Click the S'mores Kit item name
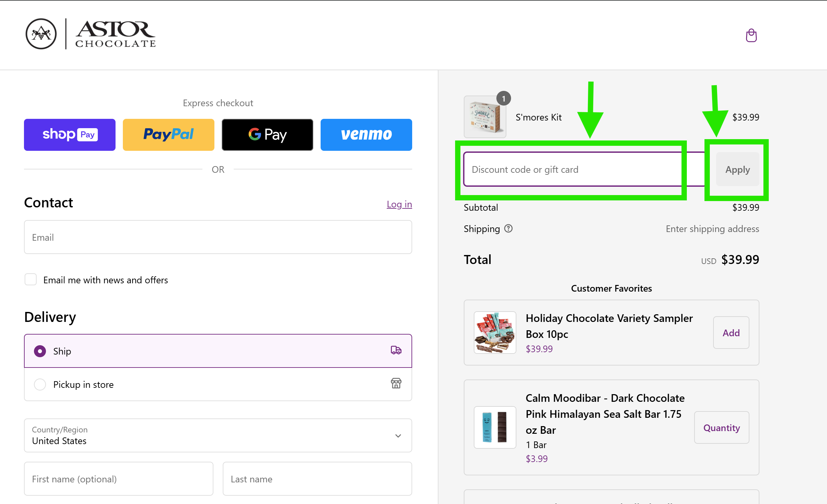The width and height of the screenshot is (827, 504). 538,117
